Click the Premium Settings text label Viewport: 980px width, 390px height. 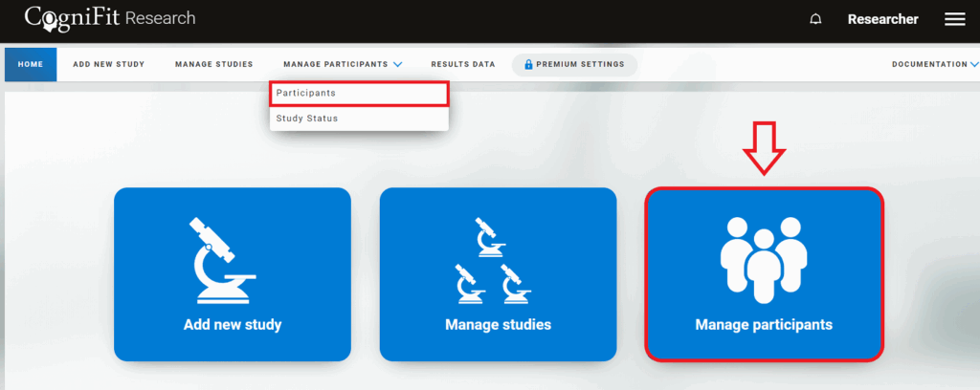580,65
